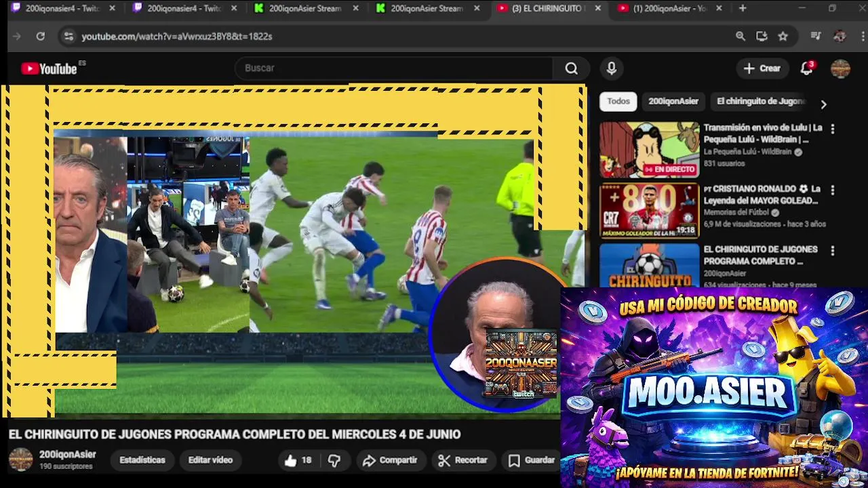868x488 pixels.
Task: Click the 190 suscriptores text
Action: click(x=66, y=467)
